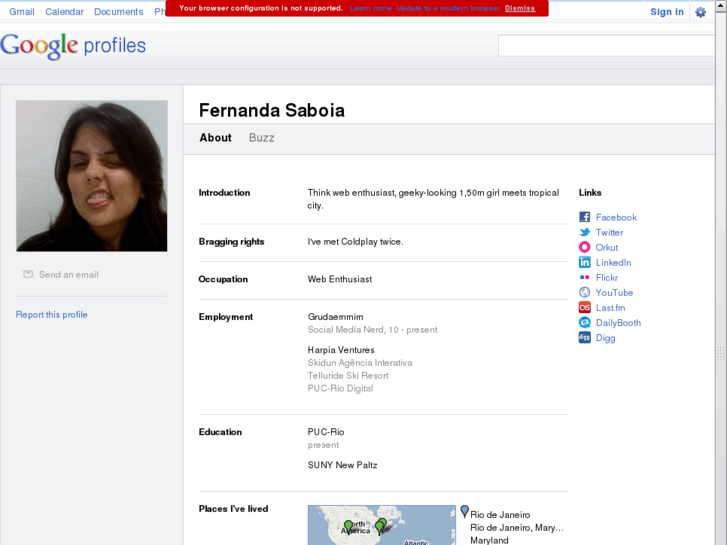Click the profile photo
This screenshot has width=727, height=545.
pos(92,176)
